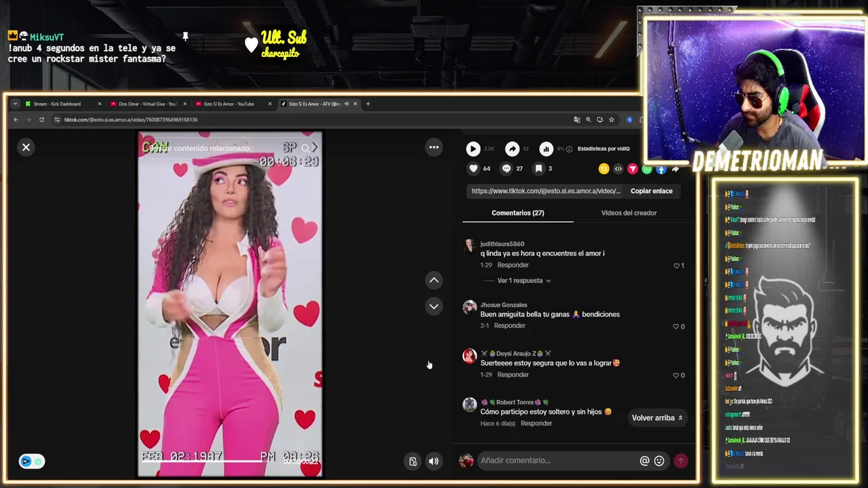Repost using the yellow repost icon
868x488 pixels.
604,169
